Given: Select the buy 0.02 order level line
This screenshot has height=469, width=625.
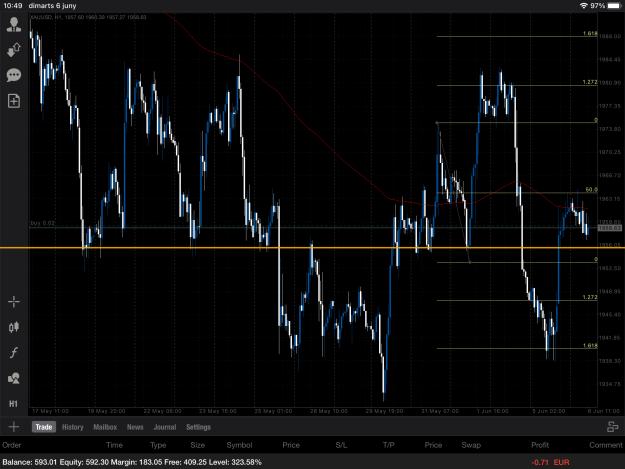Looking at the screenshot, I should pyautogui.click(x=313, y=228).
